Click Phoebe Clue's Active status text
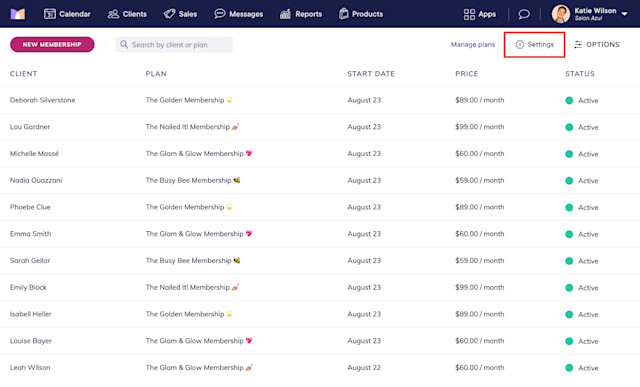This screenshot has height=387, width=640. coord(588,207)
